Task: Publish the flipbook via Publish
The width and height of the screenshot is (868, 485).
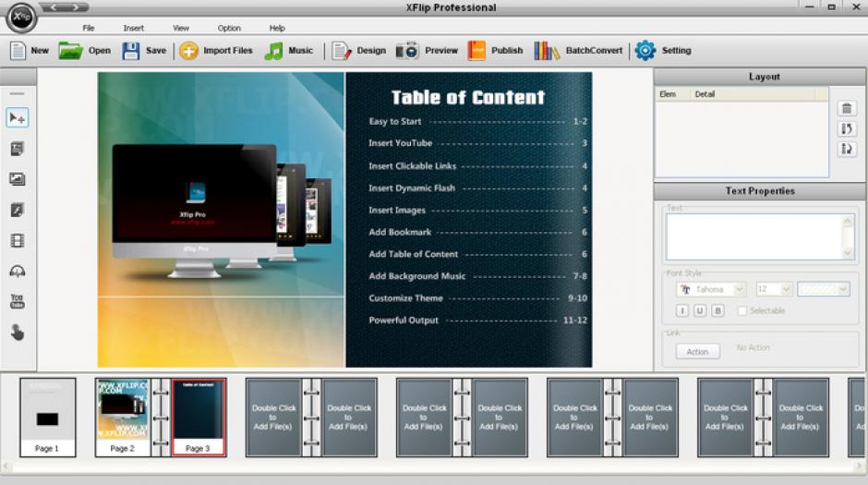Action: point(495,51)
